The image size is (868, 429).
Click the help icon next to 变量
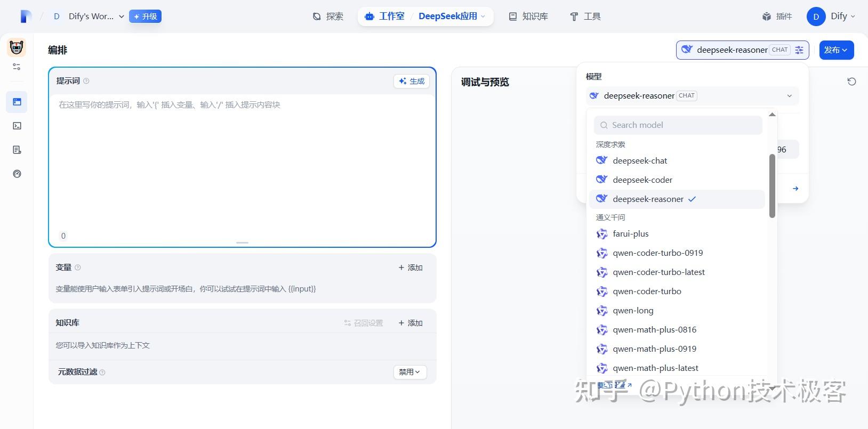click(78, 268)
